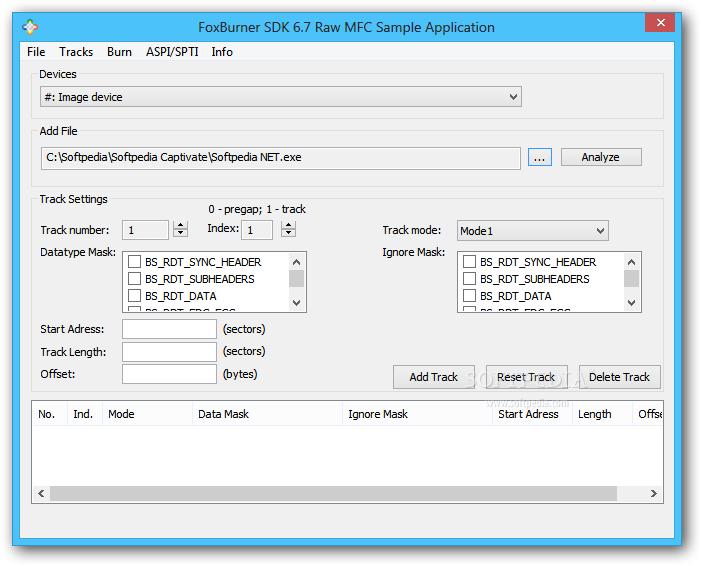Click the browse "..." button
The height and width of the screenshot is (566, 702).
(x=539, y=157)
